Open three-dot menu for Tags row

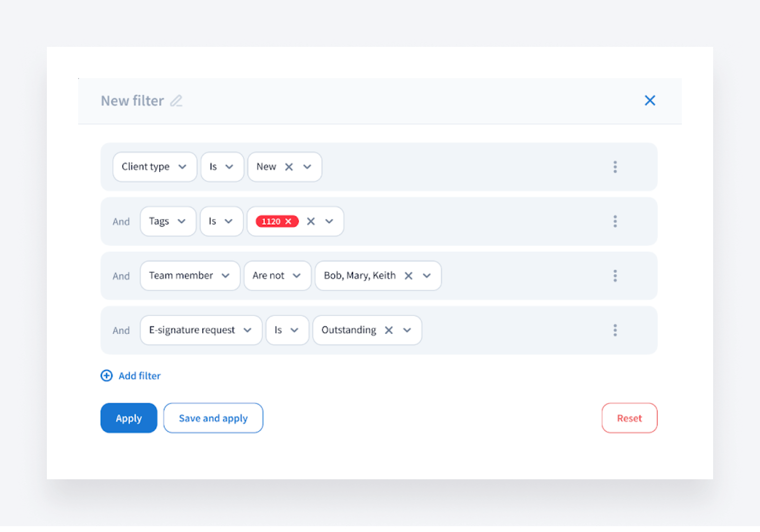(615, 222)
